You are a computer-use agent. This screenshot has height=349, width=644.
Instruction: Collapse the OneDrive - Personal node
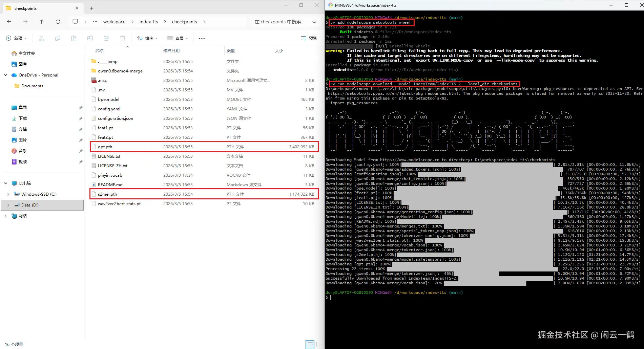tap(6, 75)
